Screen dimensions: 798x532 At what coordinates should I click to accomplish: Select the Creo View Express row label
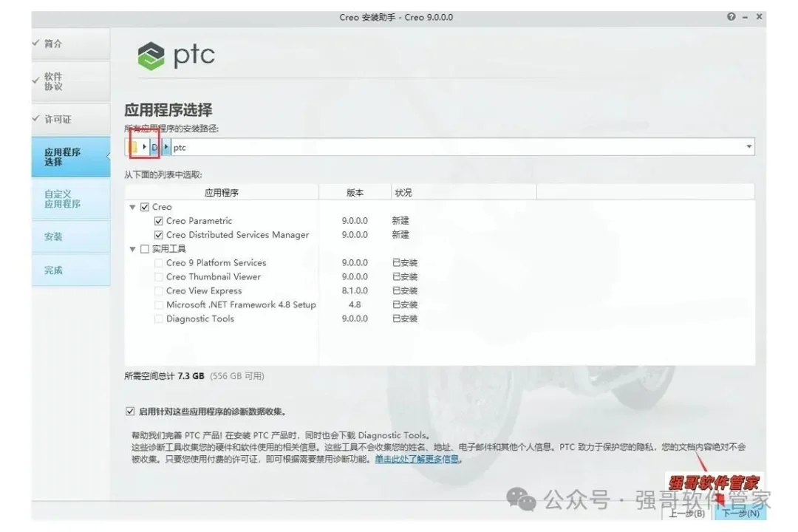pyautogui.click(x=204, y=290)
